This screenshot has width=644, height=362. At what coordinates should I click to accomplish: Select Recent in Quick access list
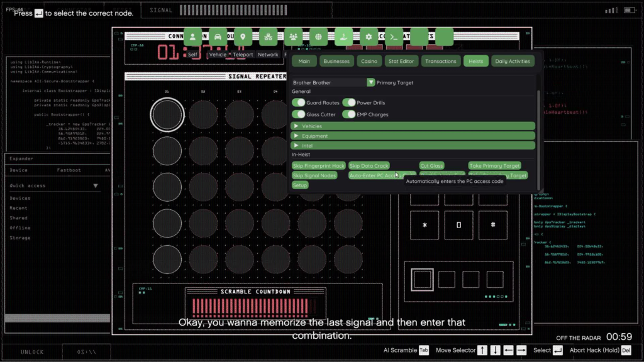18,208
